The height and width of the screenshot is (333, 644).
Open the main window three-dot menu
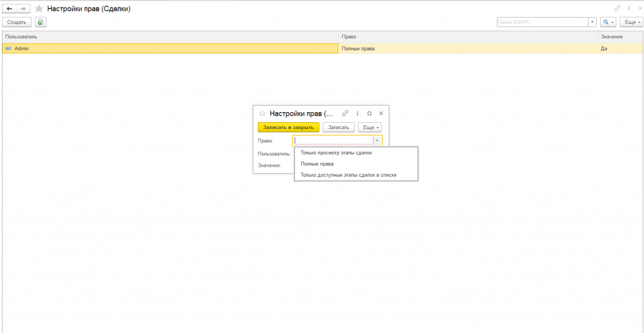tap(629, 9)
